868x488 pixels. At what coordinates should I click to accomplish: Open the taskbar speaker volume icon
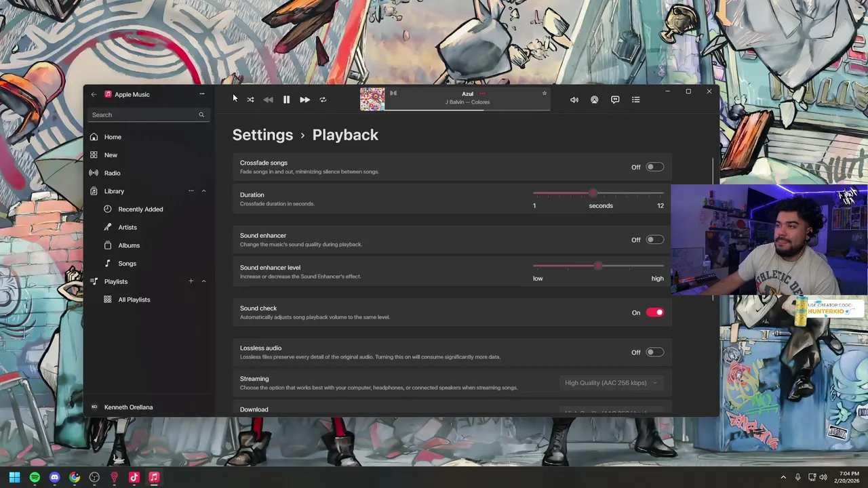coord(823,477)
